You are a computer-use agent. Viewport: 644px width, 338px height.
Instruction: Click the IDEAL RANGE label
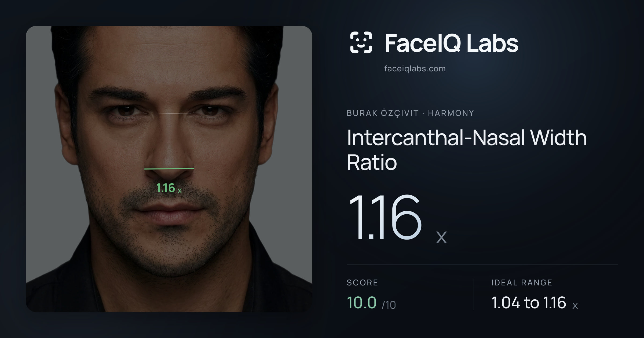pos(522,282)
